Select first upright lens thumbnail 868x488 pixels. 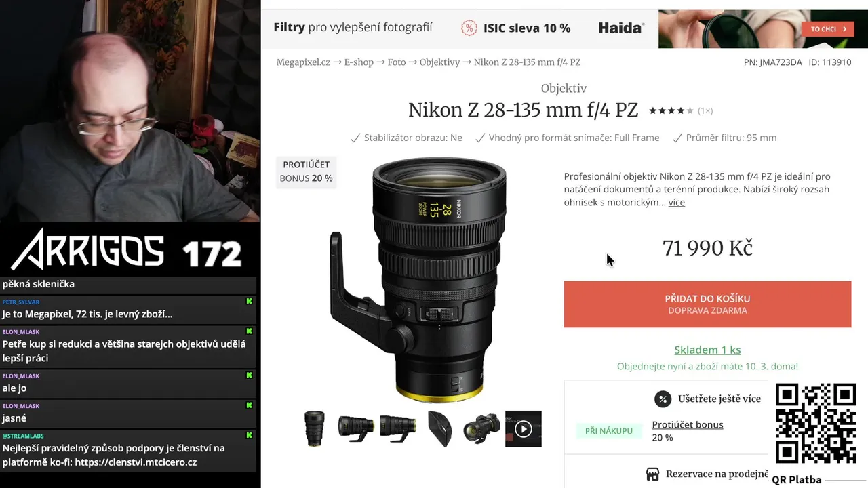(315, 429)
